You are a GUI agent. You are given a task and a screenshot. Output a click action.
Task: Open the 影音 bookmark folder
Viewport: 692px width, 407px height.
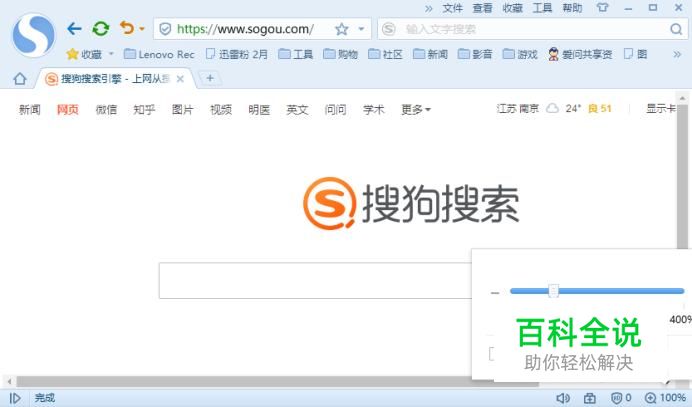(x=475, y=54)
